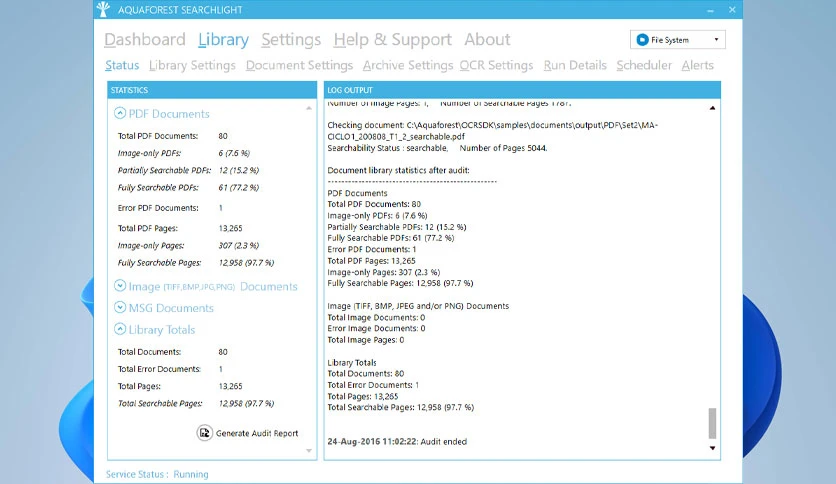Click the '61 (77.2 %)' value in statistics
Viewport: 836px width, 484px height.
click(x=239, y=188)
